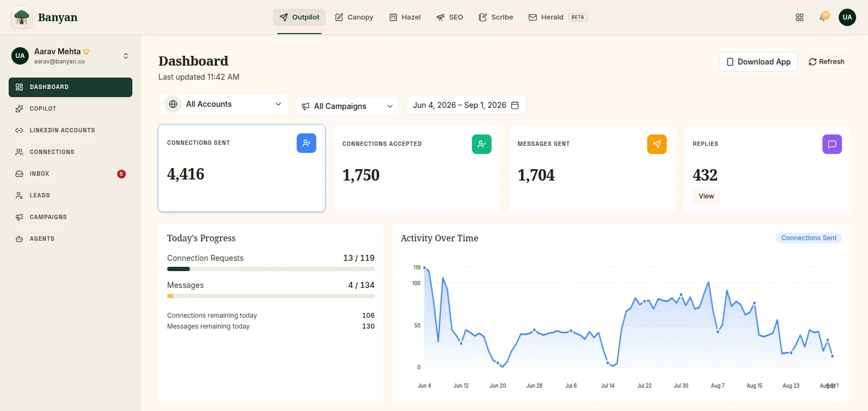Open Campaigns in the sidebar

point(71,217)
